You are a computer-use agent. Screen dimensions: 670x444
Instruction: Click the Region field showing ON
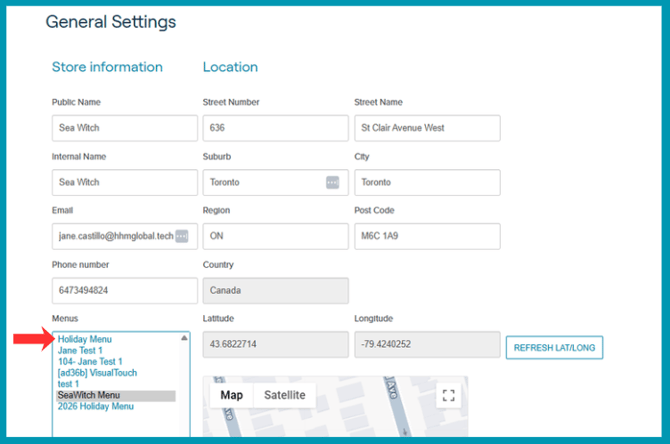276,236
